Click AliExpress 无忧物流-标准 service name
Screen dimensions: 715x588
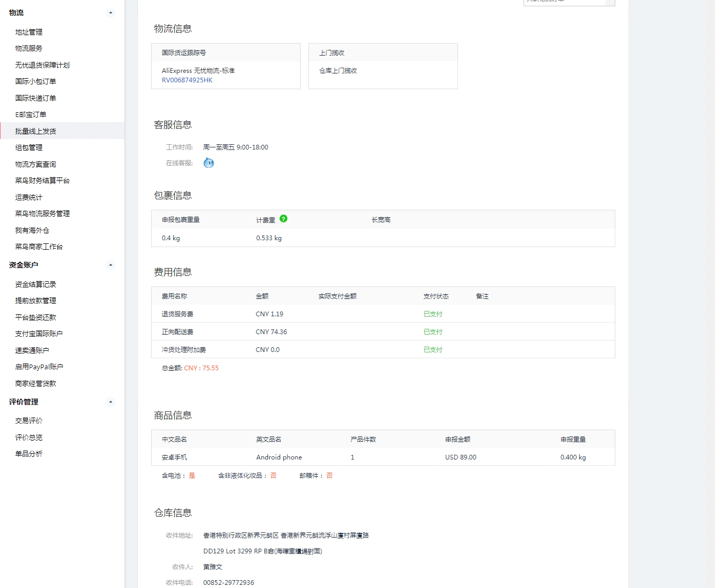198,71
